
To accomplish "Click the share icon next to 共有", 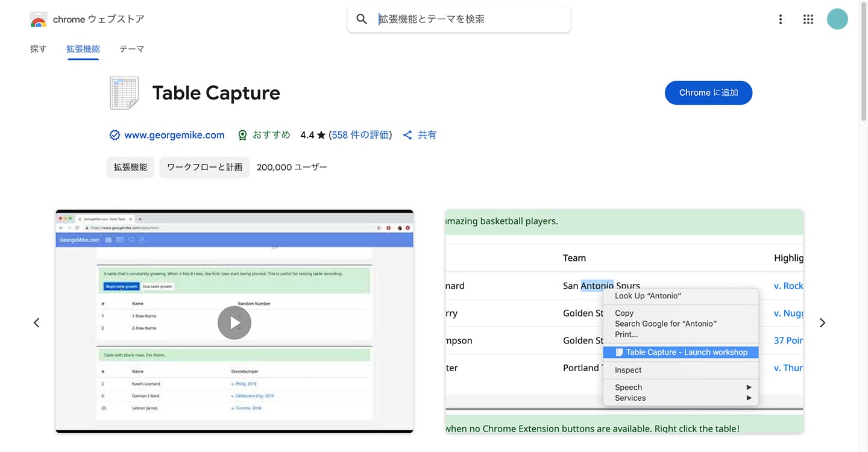I will click(x=407, y=135).
